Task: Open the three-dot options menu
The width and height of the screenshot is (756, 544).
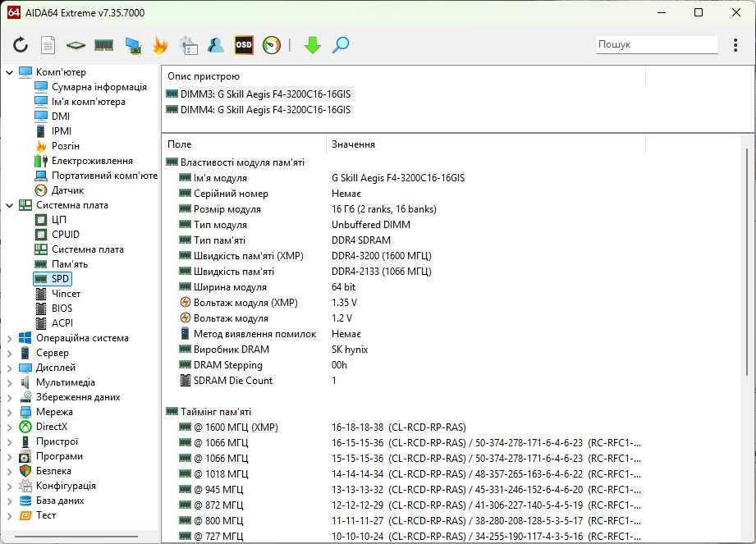Action: (735, 45)
